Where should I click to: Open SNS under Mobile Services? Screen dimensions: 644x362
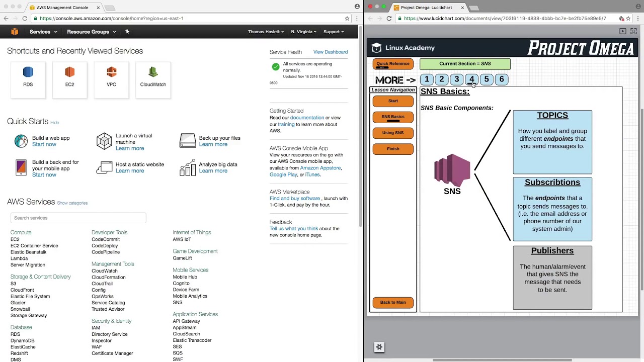178,303
